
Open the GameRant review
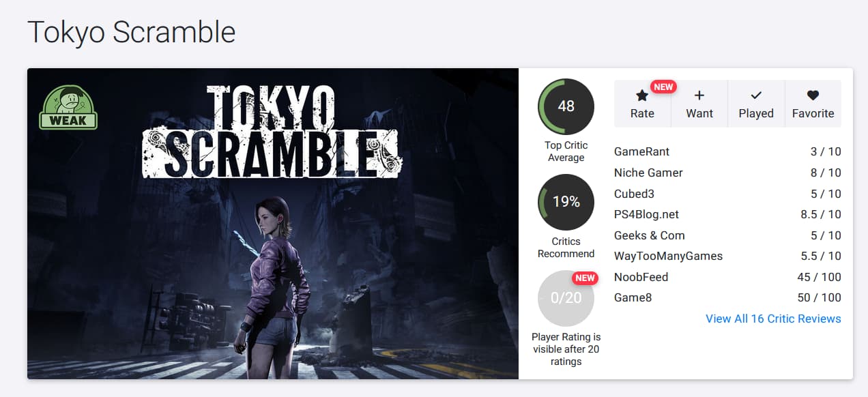pos(641,151)
